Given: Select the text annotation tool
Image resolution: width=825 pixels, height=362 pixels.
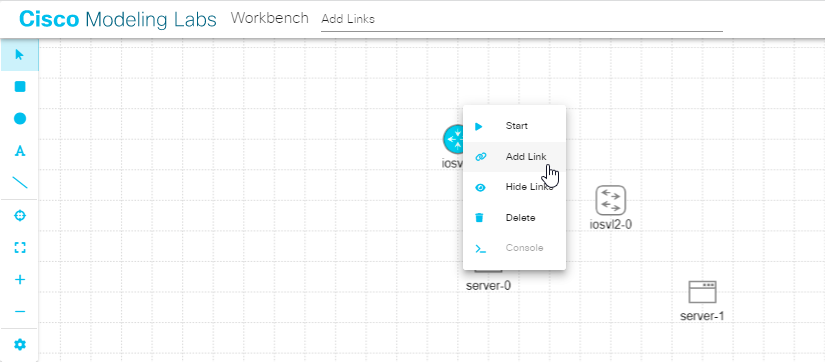Looking at the screenshot, I should tap(19, 151).
